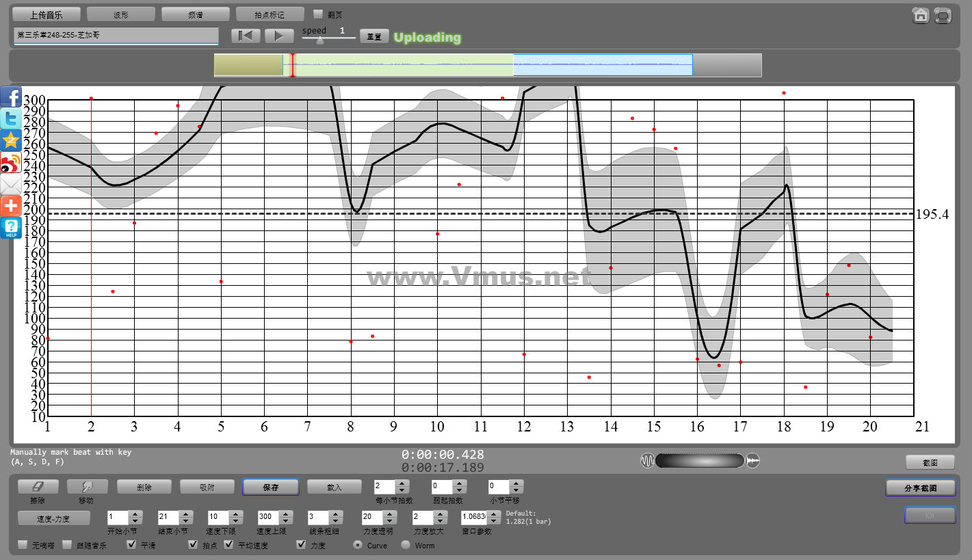The height and width of the screenshot is (560, 972).
Task: Switch to the 频谱 spectrum view
Action: (x=196, y=14)
